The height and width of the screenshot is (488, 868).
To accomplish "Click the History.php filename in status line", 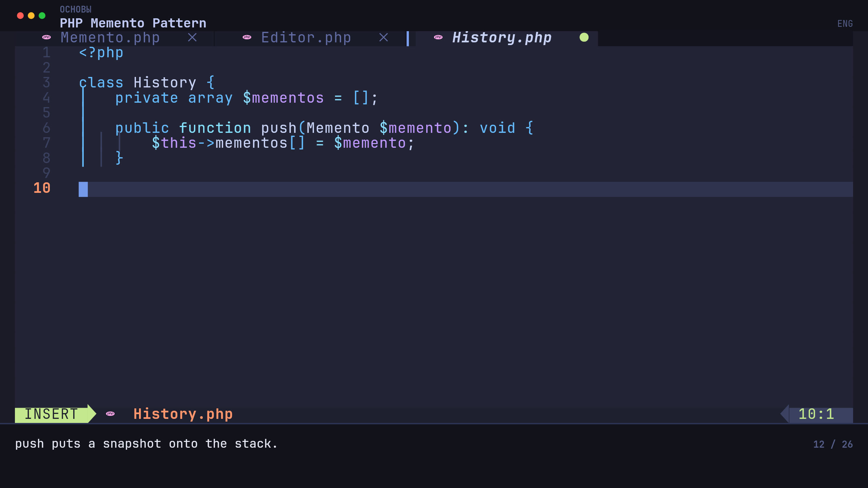I will (183, 414).
